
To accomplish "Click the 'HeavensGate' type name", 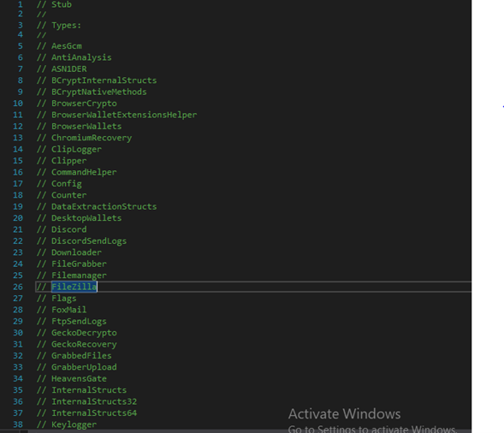I will tap(79, 379).
